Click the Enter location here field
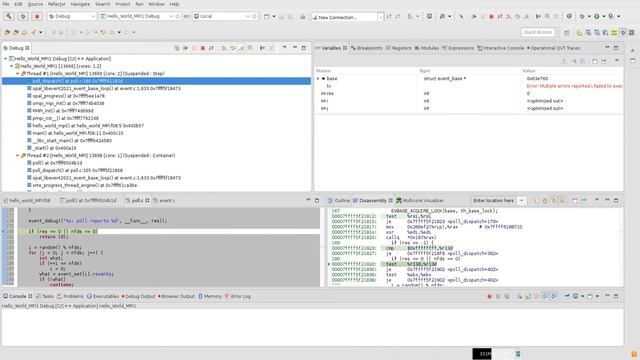640x360 pixels. point(493,200)
